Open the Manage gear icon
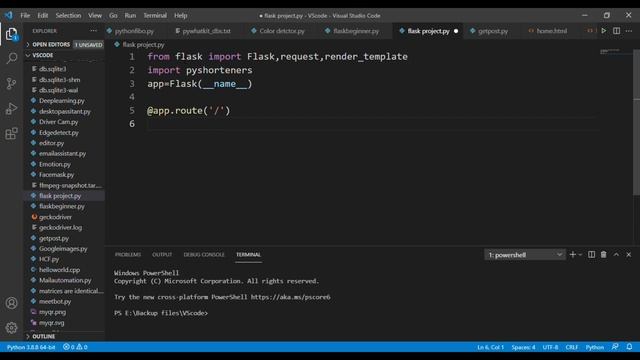This screenshot has height=360, width=640. [x=11, y=328]
